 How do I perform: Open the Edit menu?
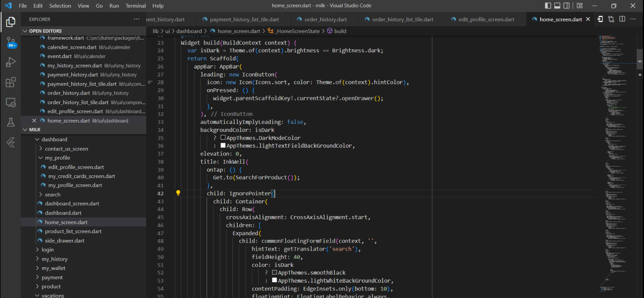(x=38, y=5)
